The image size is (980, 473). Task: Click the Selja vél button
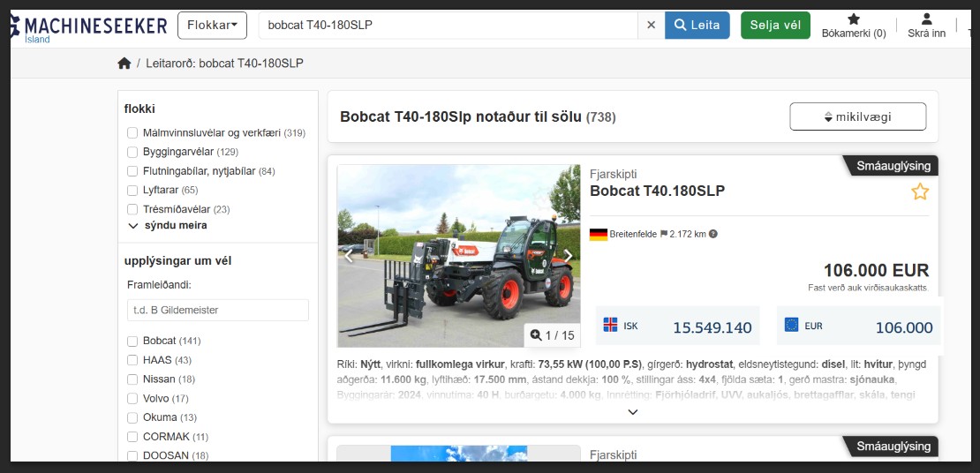[x=776, y=26]
